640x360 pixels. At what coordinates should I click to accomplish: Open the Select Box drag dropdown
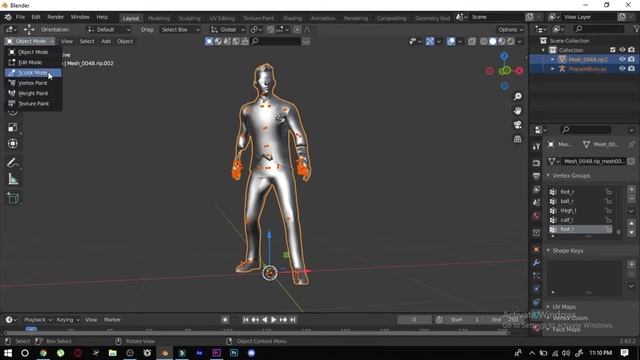(x=180, y=29)
